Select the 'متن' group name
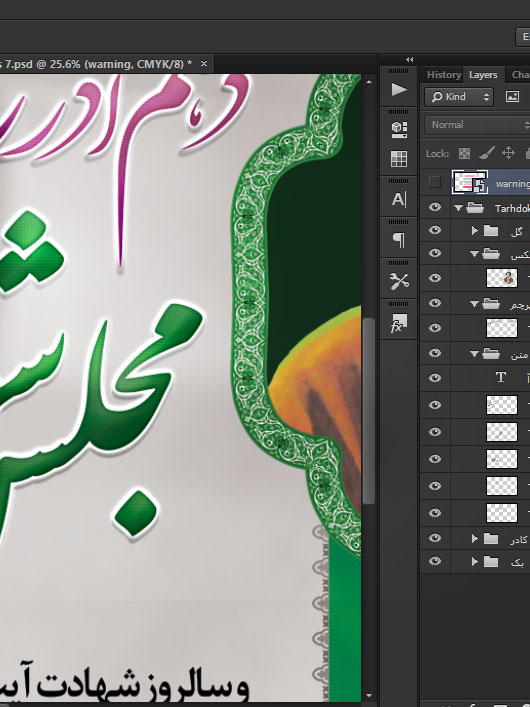 pos(520,355)
